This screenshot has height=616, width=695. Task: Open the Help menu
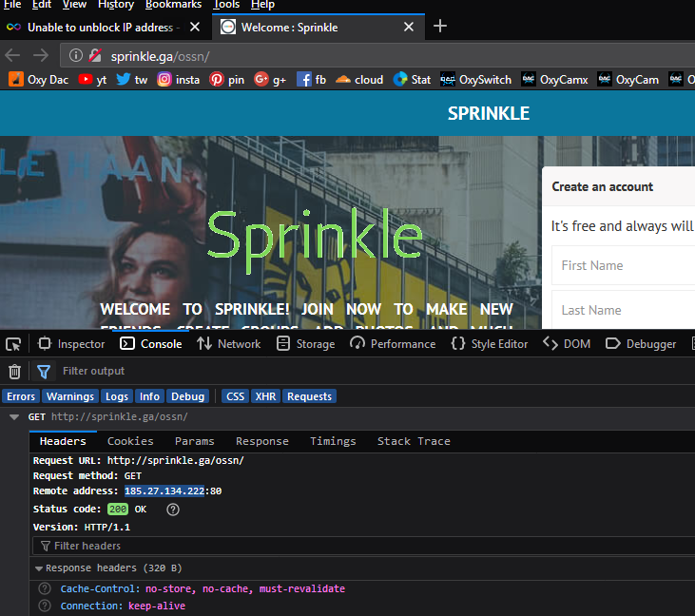pyautogui.click(x=262, y=5)
